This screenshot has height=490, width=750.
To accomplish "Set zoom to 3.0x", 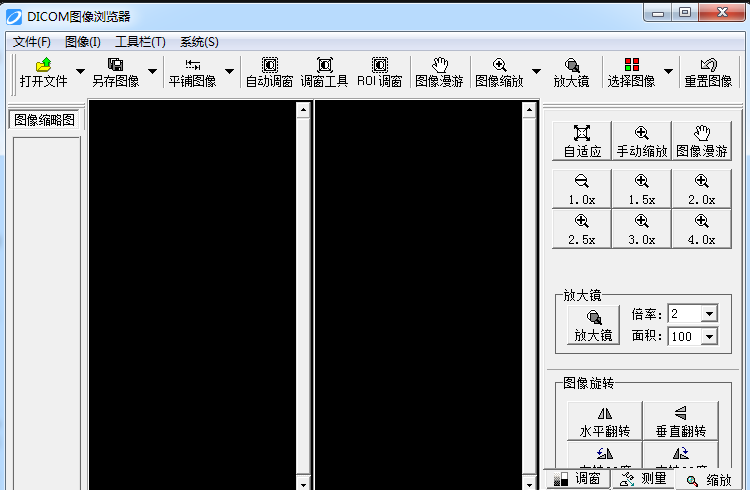I will point(641,229).
